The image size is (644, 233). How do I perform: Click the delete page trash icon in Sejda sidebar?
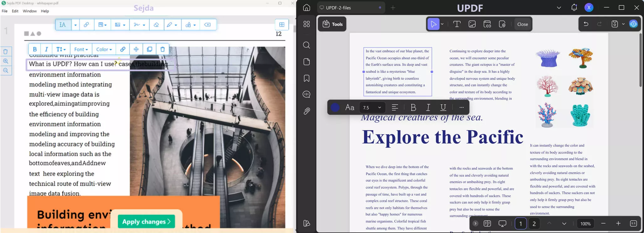click(x=6, y=52)
